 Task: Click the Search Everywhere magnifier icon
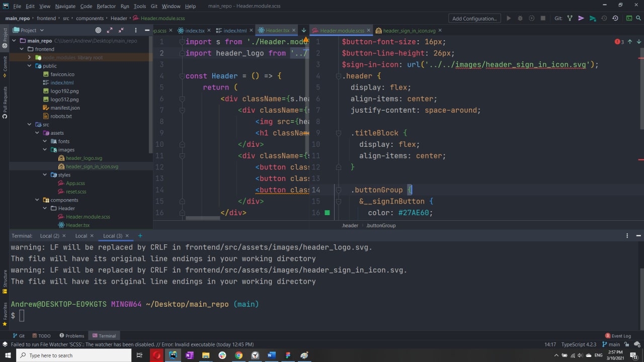(x=639, y=19)
